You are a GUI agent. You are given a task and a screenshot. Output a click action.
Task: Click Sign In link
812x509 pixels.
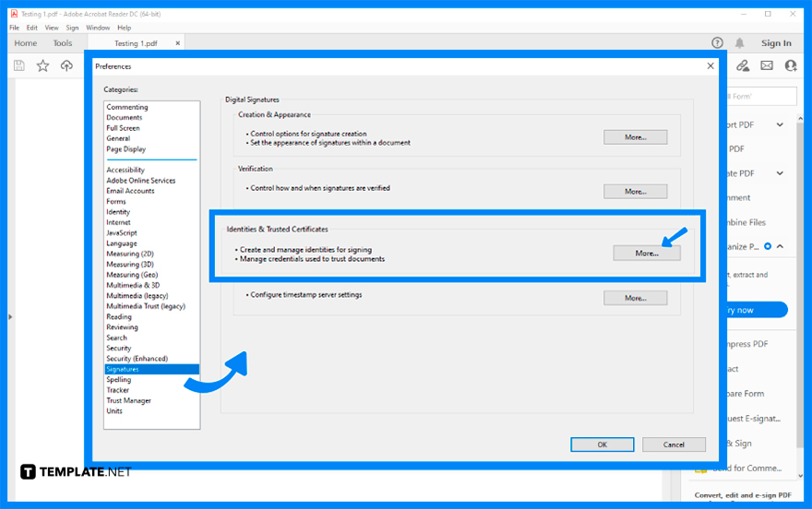(x=776, y=43)
